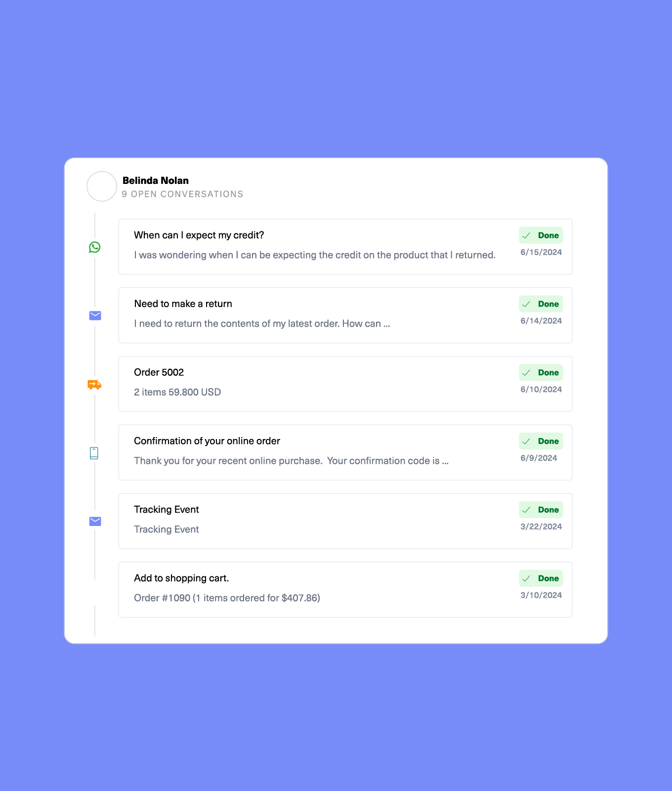Screen dimensions: 672x791
Task: Click the Belinda Nolan name heading
Action: click(x=156, y=180)
